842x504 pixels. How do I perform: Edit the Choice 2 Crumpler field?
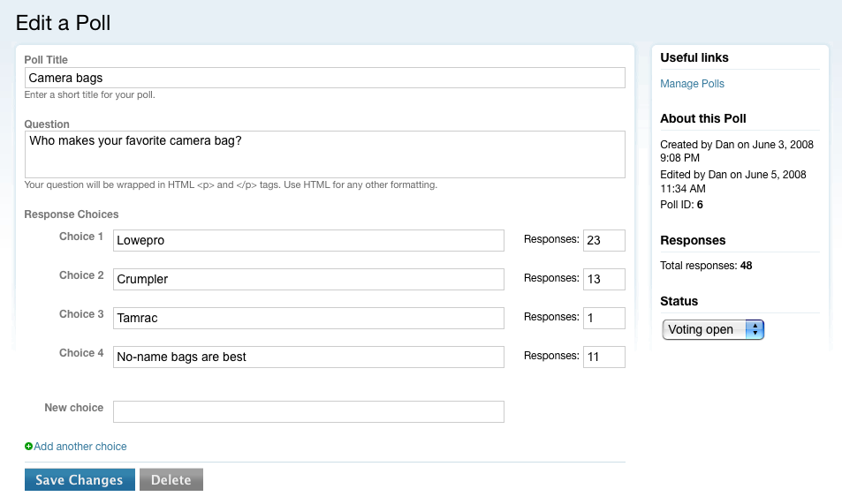308,279
